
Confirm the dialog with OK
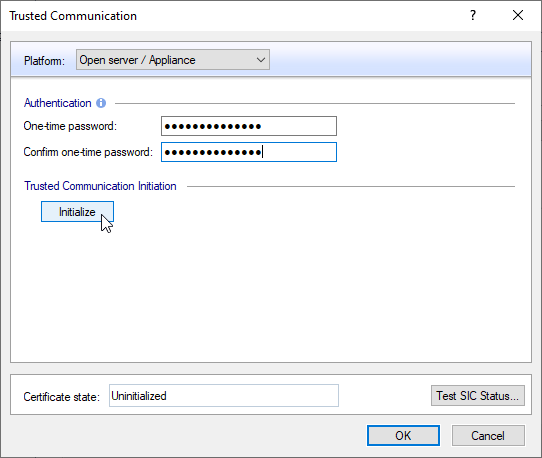403,436
